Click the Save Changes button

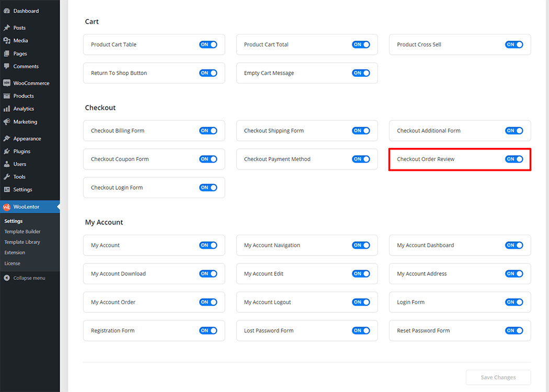498,377
